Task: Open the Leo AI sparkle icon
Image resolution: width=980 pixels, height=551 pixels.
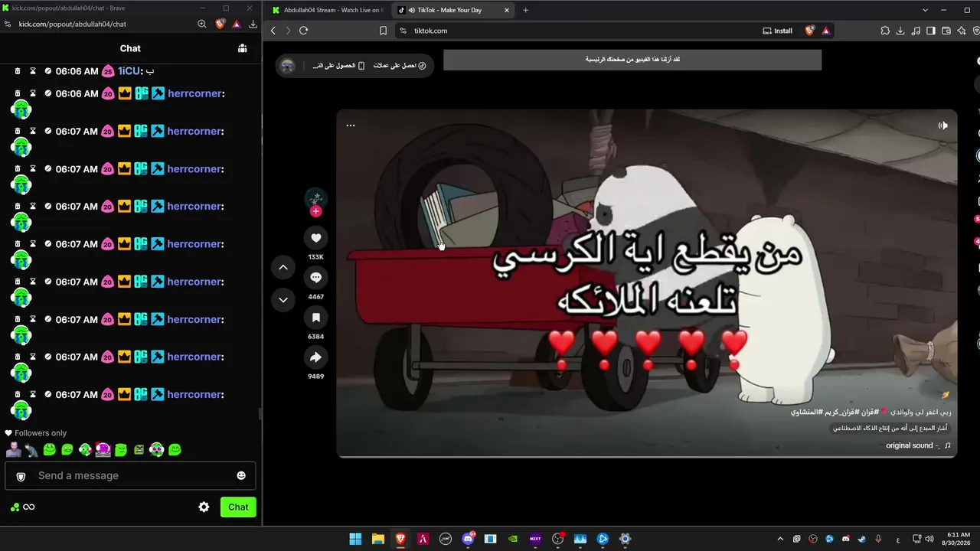Action: tap(962, 31)
